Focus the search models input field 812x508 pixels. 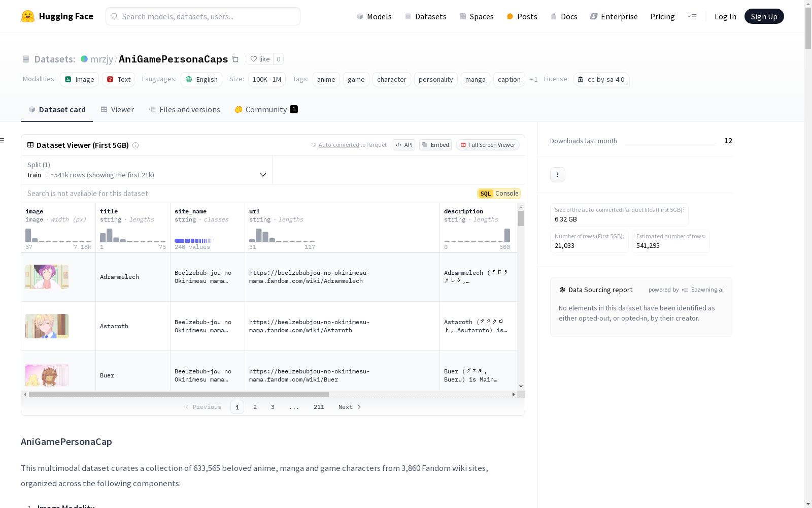click(x=203, y=16)
